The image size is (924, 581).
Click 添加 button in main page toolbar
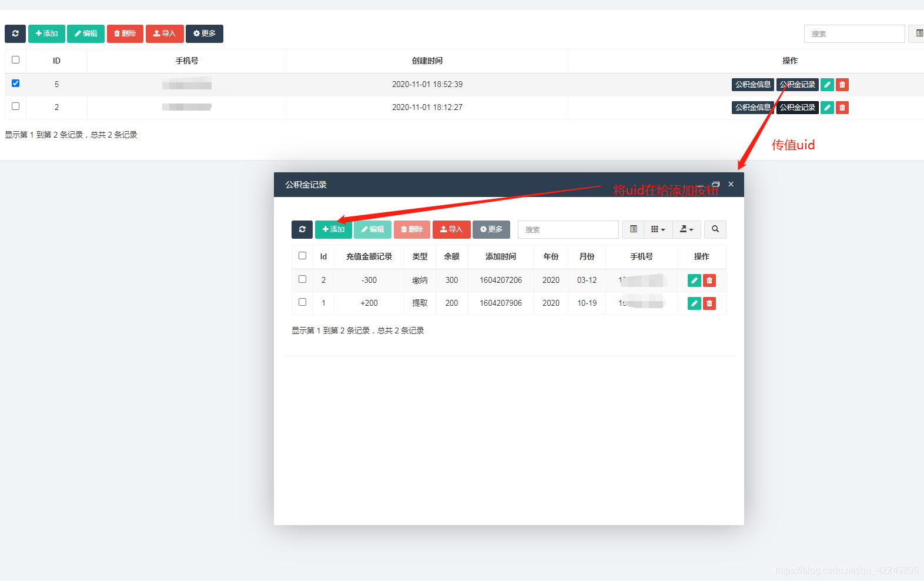(46, 34)
